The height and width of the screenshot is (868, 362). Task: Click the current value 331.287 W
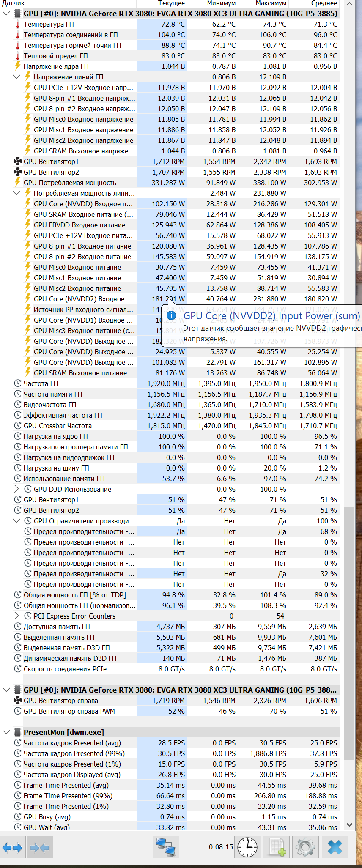tap(168, 183)
